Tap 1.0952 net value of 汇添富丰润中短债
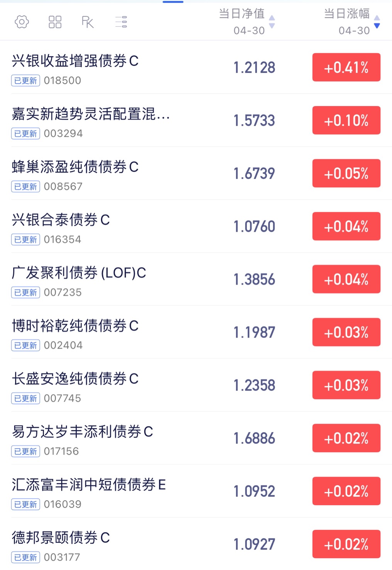Viewport: 392px width, 570px height. 255,491
